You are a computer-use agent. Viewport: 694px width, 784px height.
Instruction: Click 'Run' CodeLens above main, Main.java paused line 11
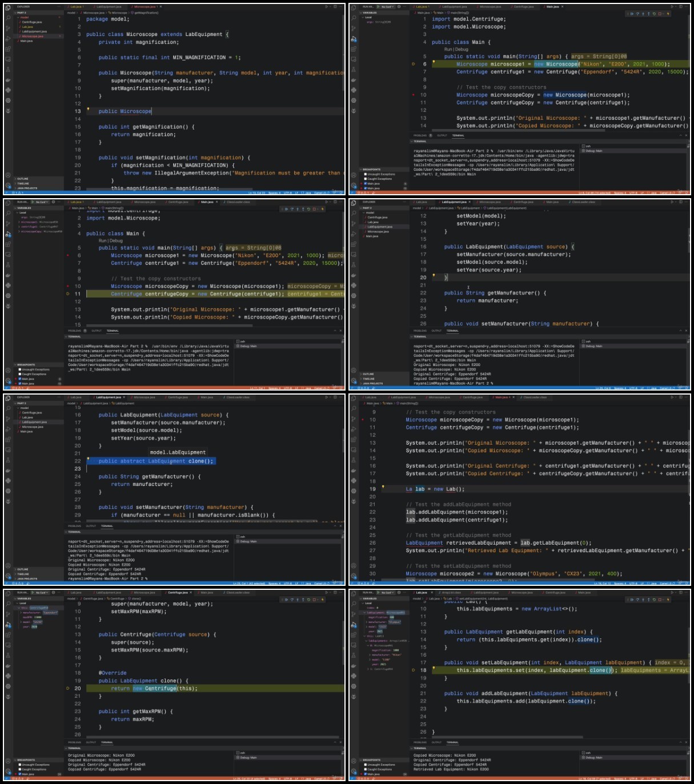pos(102,240)
